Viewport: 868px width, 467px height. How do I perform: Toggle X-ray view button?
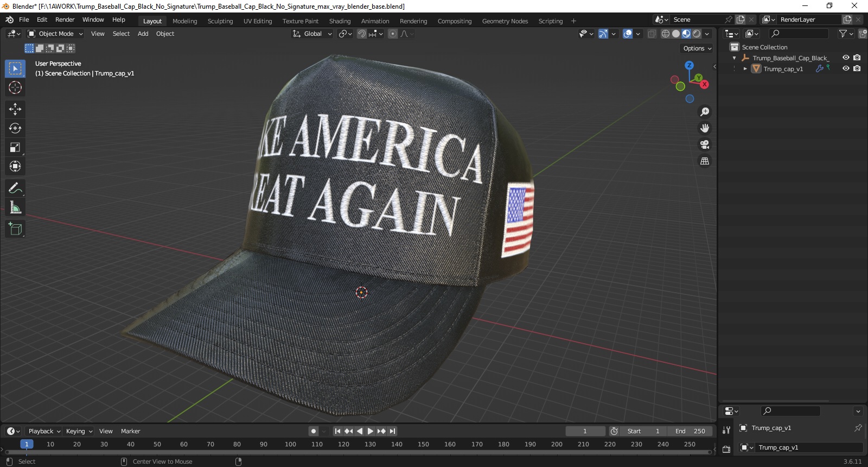tap(652, 34)
